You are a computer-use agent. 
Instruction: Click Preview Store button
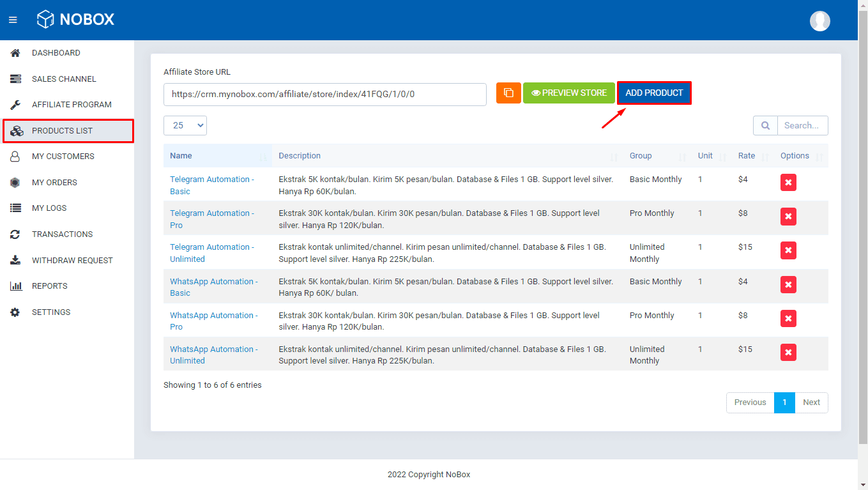pyautogui.click(x=568, y=93)
